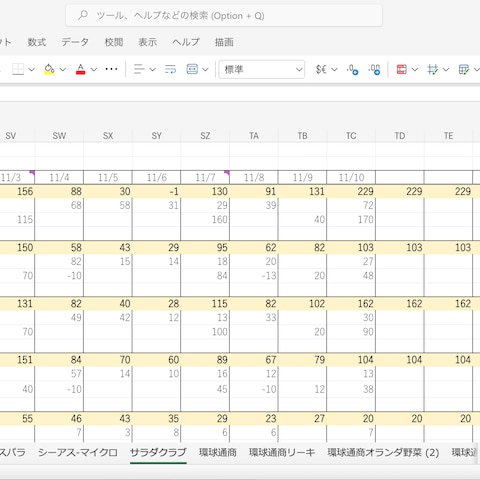Click the decrease decimal icon
This screenshot has height=480, width=480.
click(353, 69)
